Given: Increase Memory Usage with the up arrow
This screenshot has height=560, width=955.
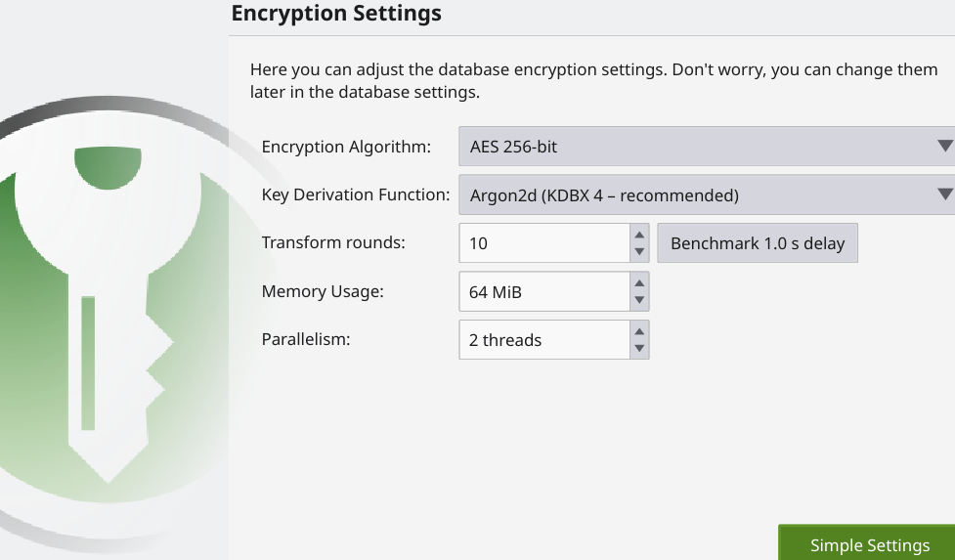Looking at the screenshot, I should pos(639,282).
